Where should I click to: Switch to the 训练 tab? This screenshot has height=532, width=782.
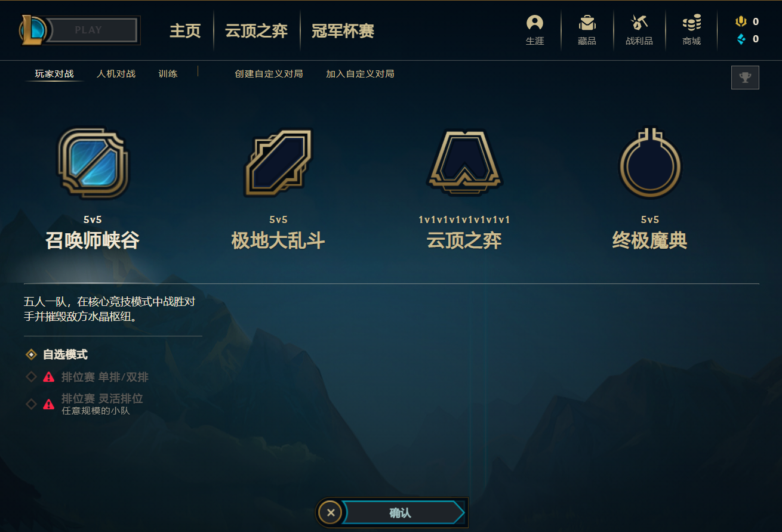[x=168, y=74]
